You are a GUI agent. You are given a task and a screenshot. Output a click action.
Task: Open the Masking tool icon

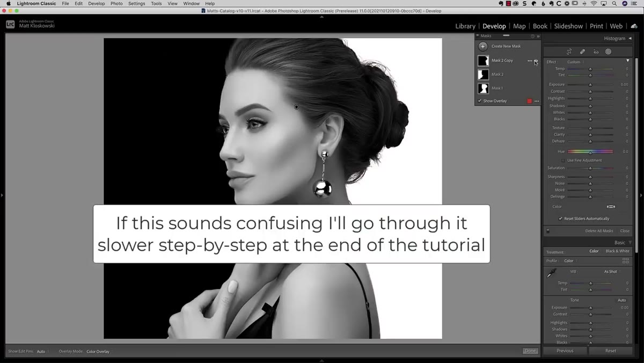tap(609, 52)
